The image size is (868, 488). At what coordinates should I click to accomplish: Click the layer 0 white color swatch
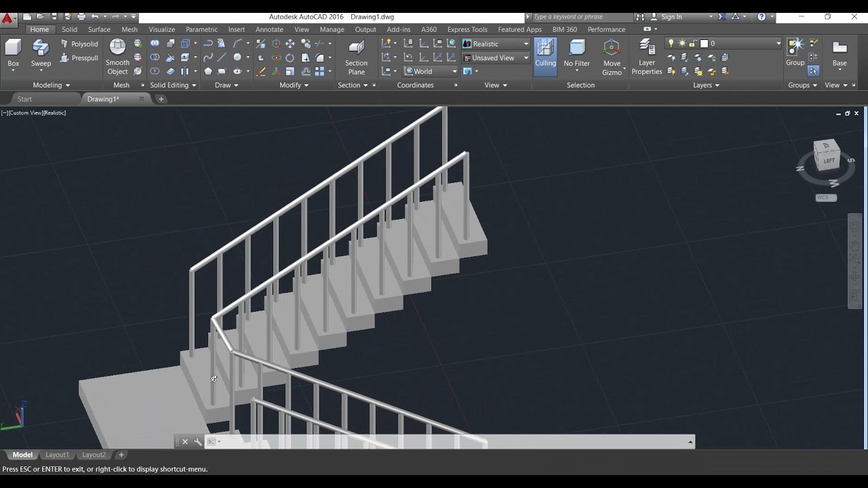pos(704,43)
